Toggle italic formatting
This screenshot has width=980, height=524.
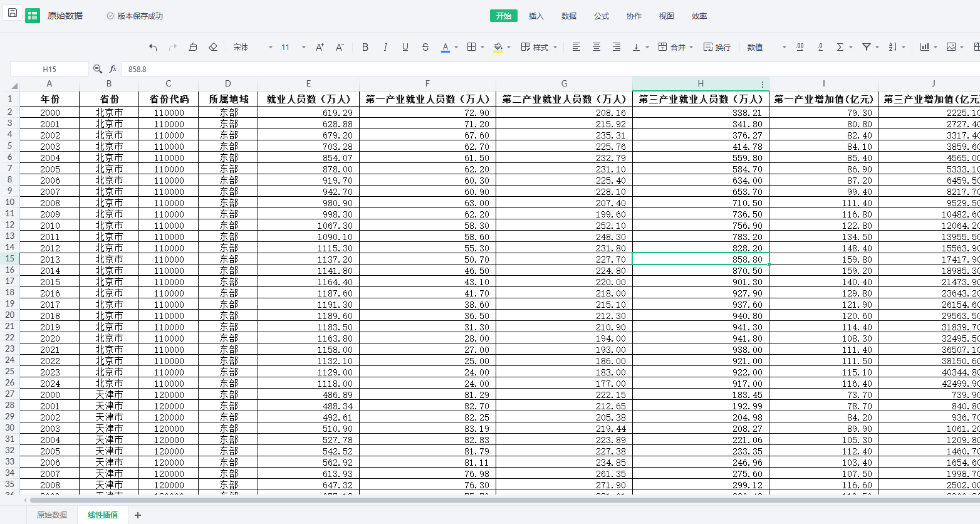385,47
